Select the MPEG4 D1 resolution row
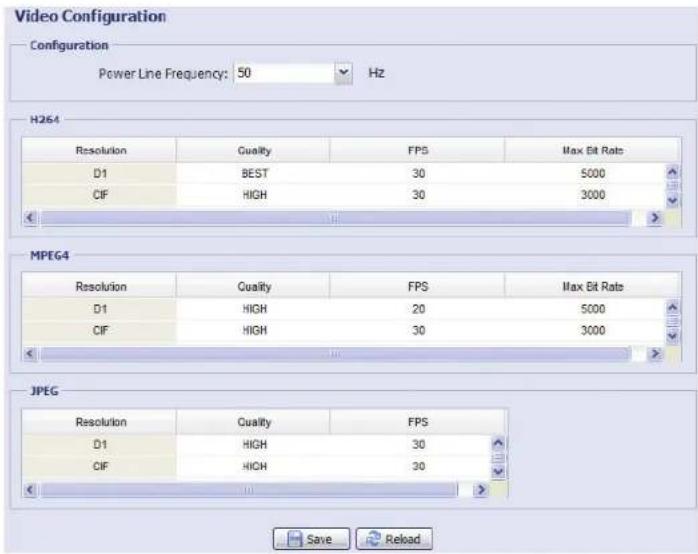This screenshot has height=554, width=698. pyautogui.click(x=99, y=309)
